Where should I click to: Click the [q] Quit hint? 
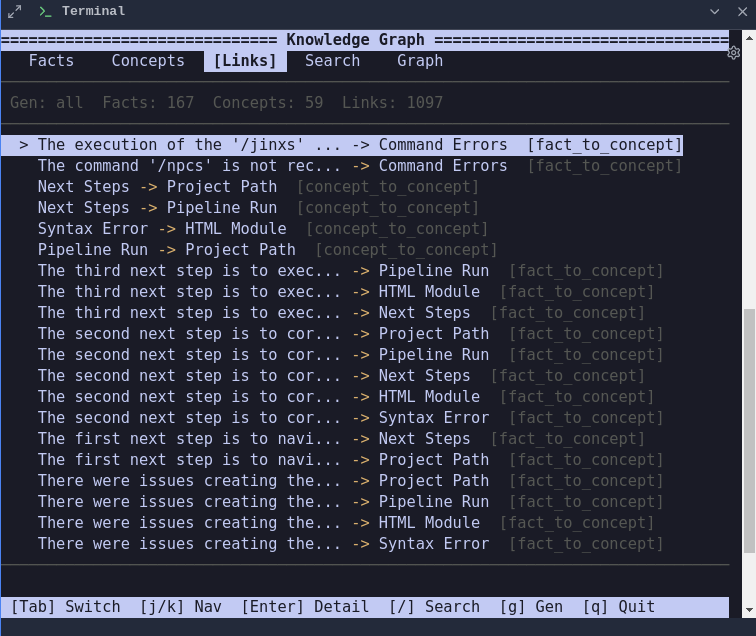(x=619, y=607)
